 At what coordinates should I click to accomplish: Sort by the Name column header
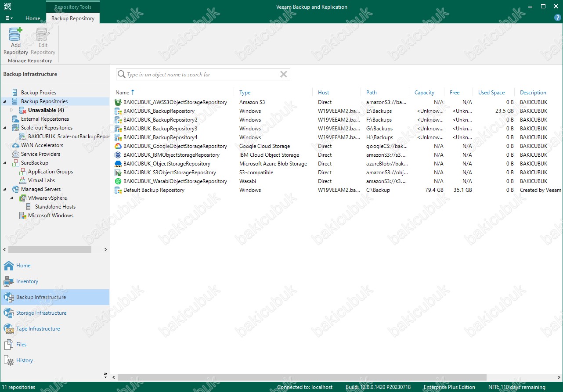click(x=123, y=93)
